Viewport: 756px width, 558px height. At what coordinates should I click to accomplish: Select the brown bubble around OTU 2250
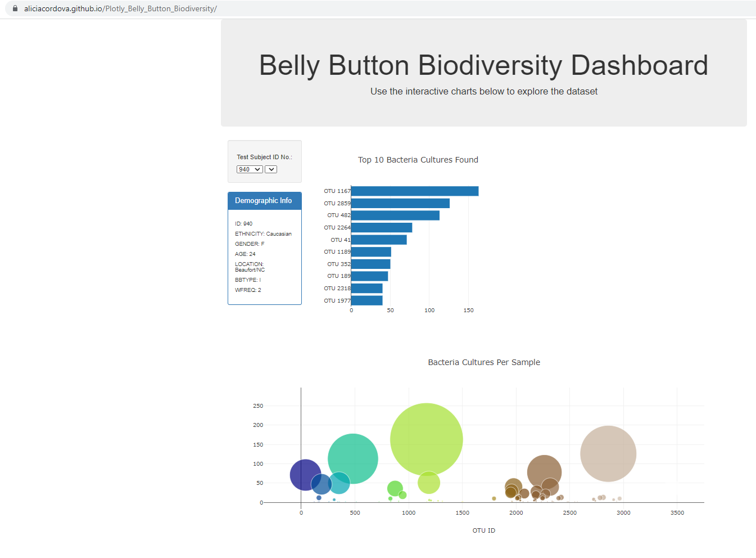tap(544, 470)
